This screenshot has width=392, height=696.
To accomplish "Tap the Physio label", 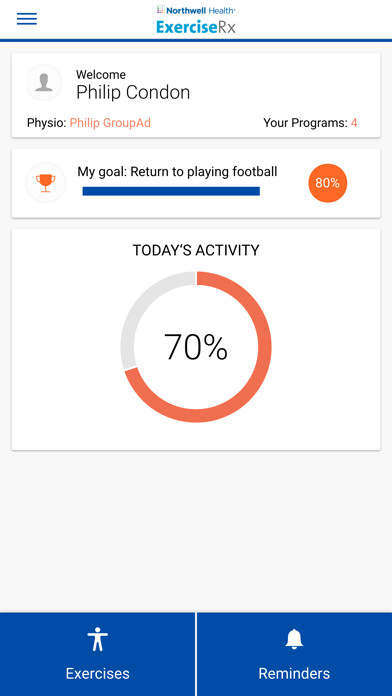I will pos(47,123).
